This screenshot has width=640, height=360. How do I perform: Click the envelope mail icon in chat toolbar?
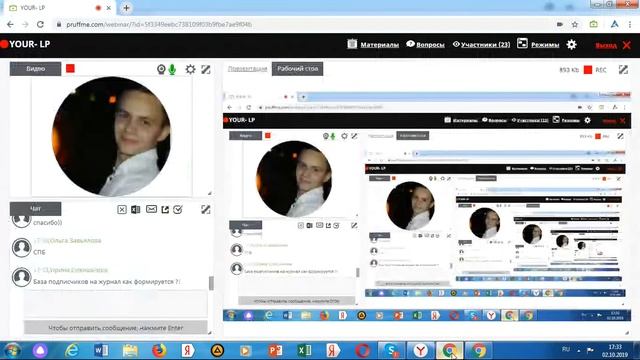tap(151, 209)
